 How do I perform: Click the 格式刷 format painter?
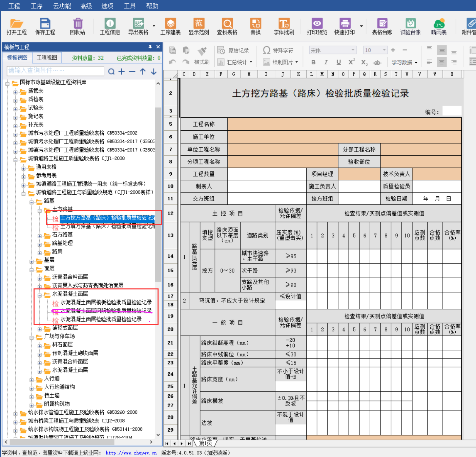coord(202,56)
